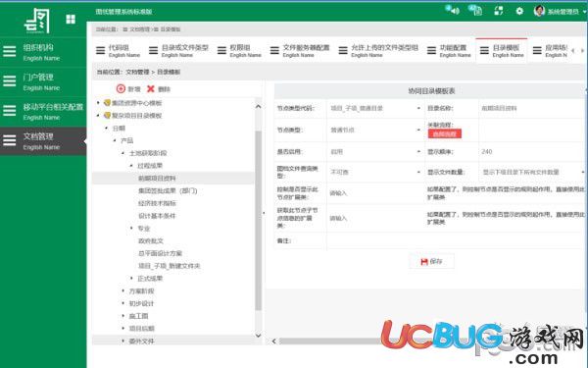The image size is (588, 368).
Task: Click the user avatar in the header
Action: point(539,11)
